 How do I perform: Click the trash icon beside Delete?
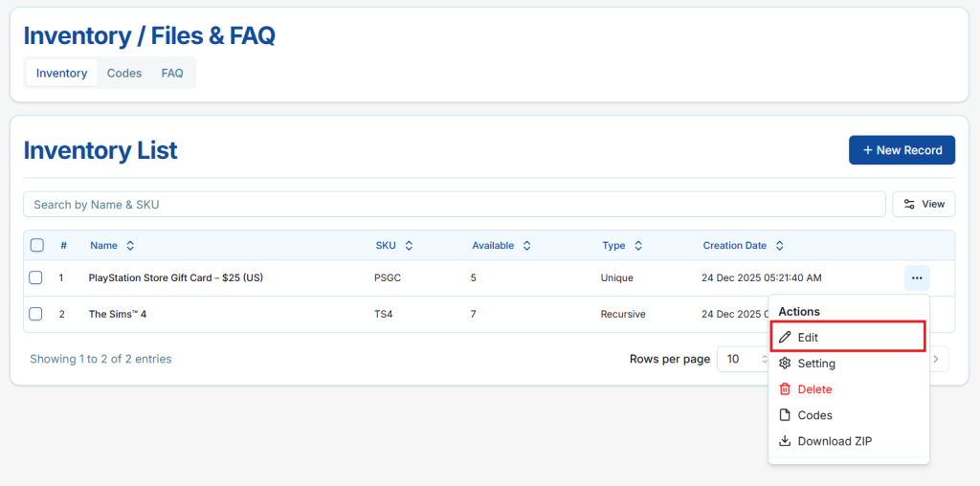pos(785,389)
